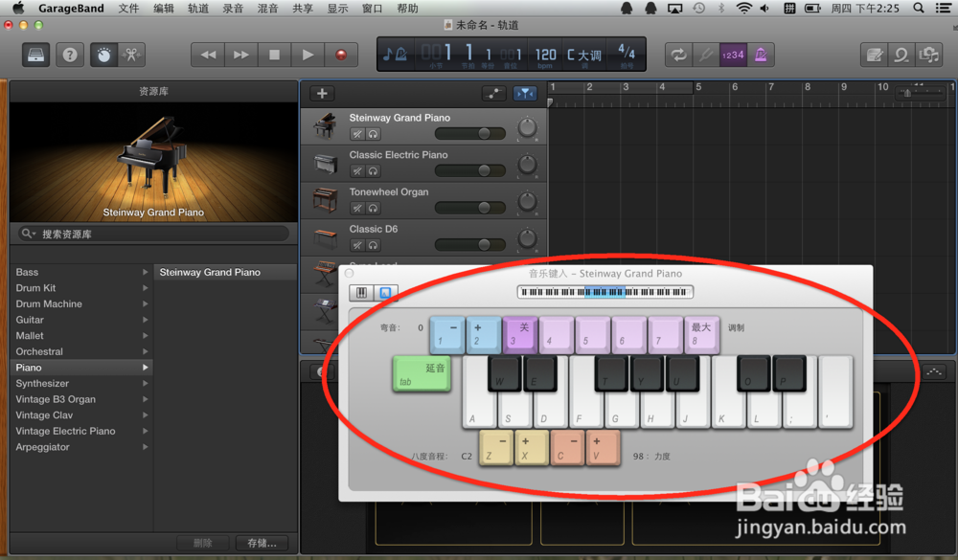This screenshot has height=560, width=958.
Task: Expand the Drum Kit category
Action: (146, 287)
